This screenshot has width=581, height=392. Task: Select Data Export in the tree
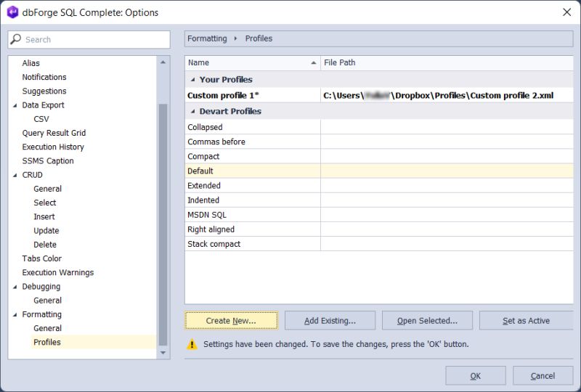pos(43,105)
